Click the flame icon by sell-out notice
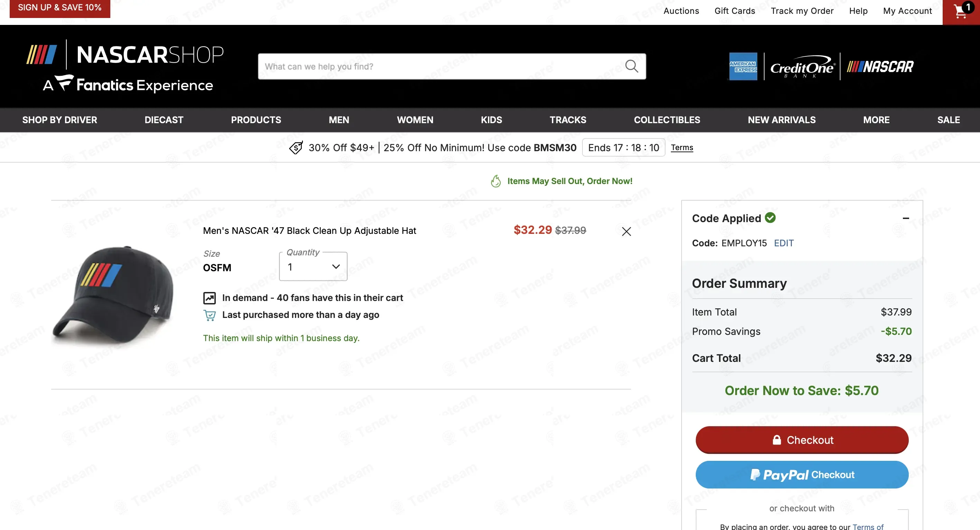The height and width of the screenshot is (530, 980). click(496, 181)
